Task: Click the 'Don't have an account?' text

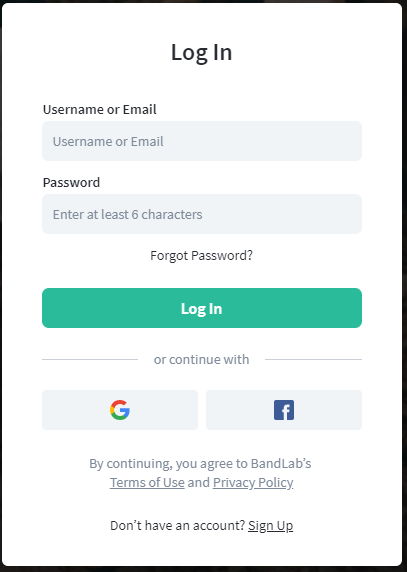Action: coord(178,525)
